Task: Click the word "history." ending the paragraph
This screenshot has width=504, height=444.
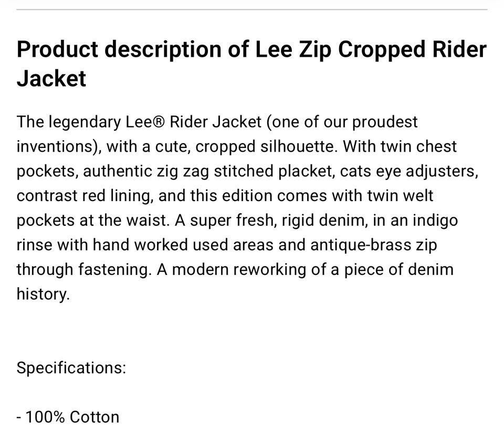Action: point(43,294)
